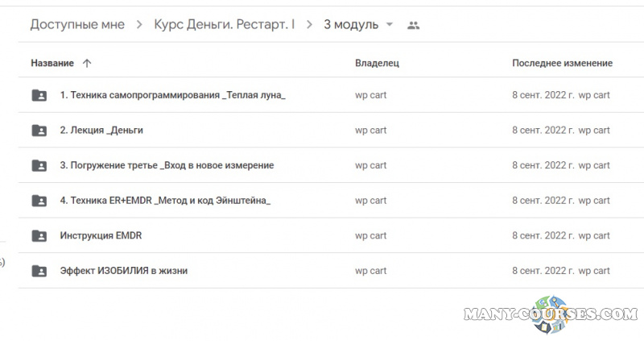Select folder 1. Техника самопрограммирования _Теплая луна_
Image resolution: width=644 pixels, height=341 pixels.
point(173,95)
